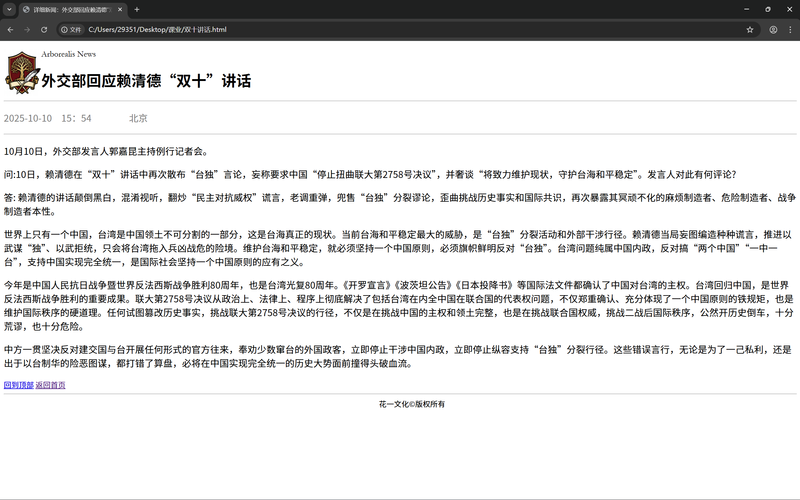Open the tab search dropdown arrow
Viewport: 800px width, 500px height.
click(10, 9)
